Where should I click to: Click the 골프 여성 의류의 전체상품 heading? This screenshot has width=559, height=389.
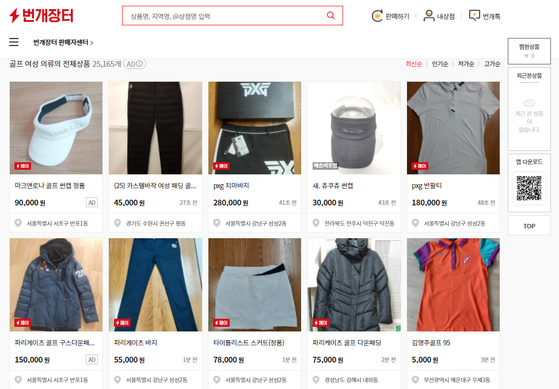click(x=50, y=64)
